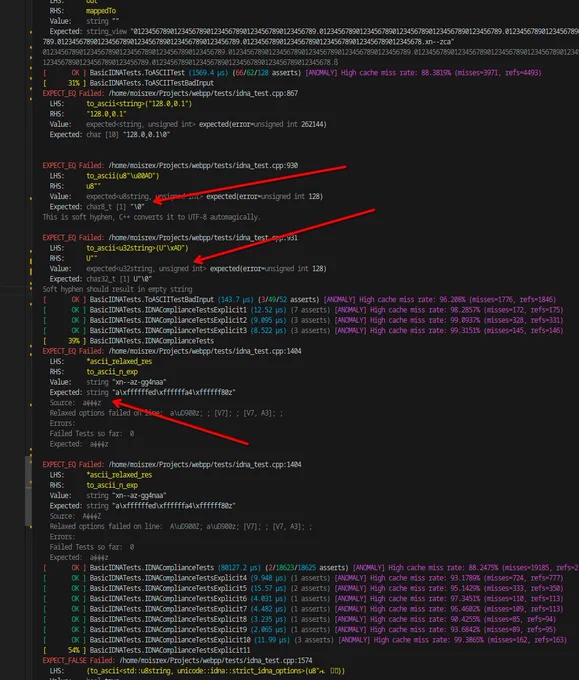Click the '2/18623/18625 asserts' count
Viewport: 579px width, 680px height.
pyautogui.click(x=306, y=568)
